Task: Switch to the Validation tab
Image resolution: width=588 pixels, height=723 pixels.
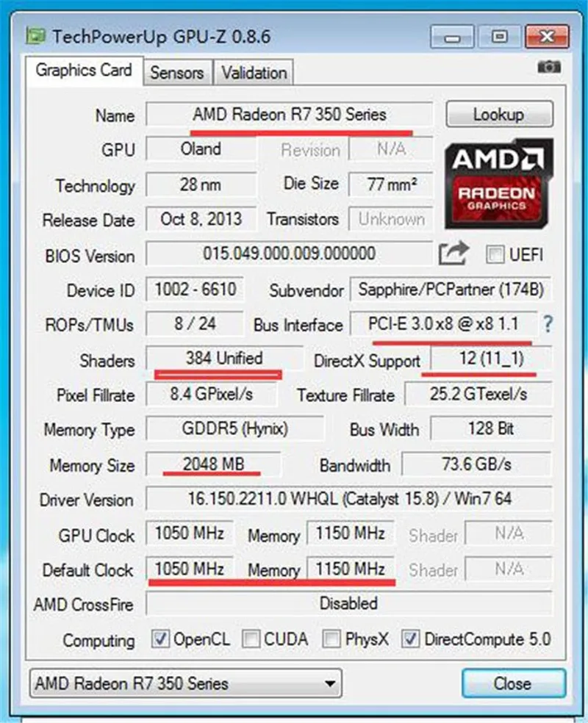Action: 254,73
